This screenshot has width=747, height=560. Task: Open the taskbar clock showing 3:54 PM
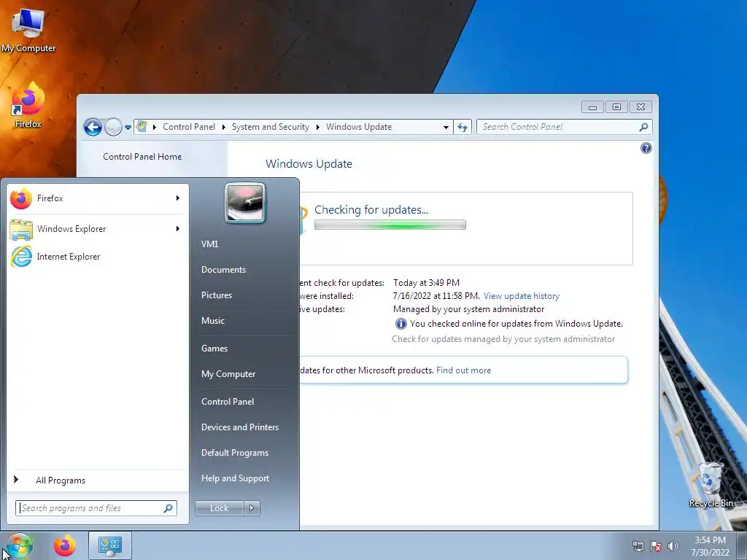(x=710, y=546)
